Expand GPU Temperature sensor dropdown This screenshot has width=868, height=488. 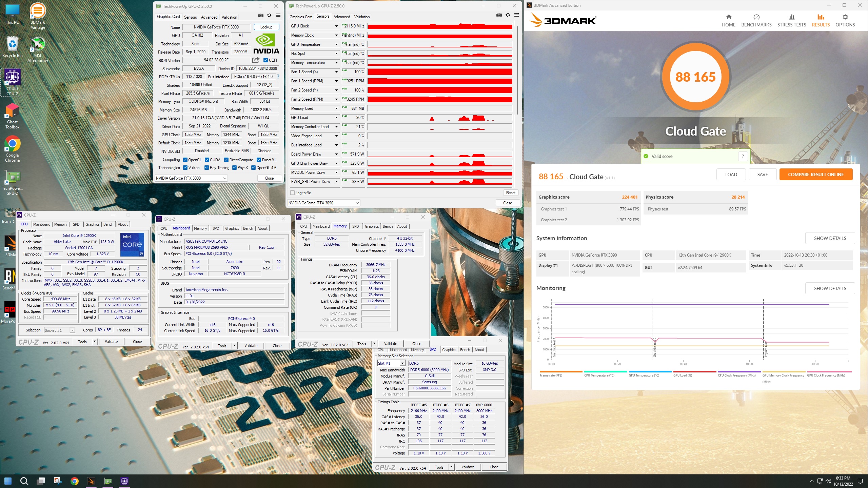(x=336, y=44)
